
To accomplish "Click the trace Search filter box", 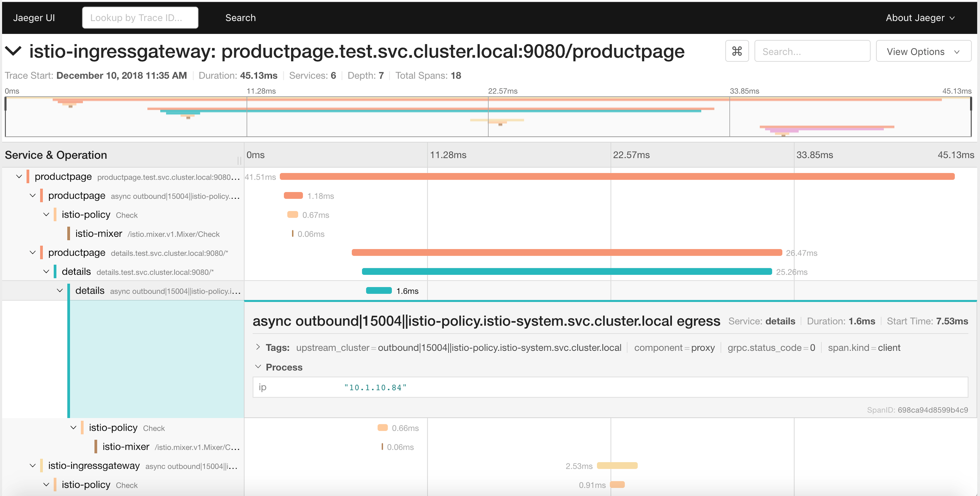I will coord(813,51).
